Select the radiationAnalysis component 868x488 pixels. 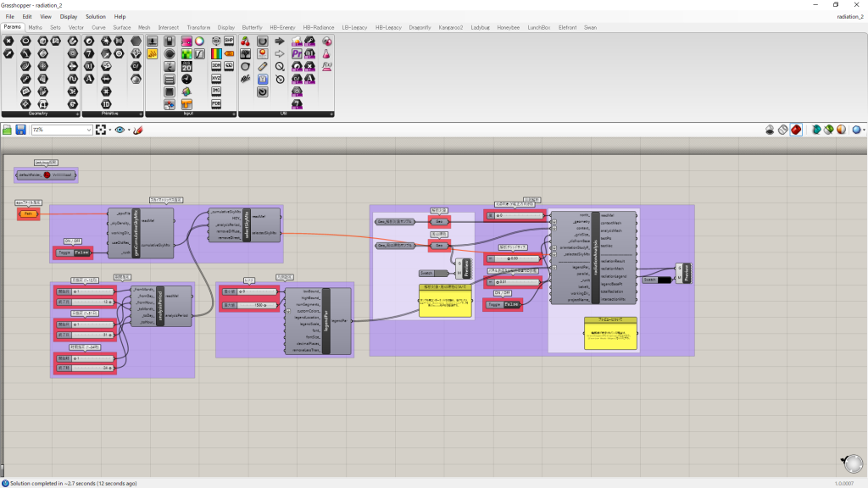[x=593, y=258]
